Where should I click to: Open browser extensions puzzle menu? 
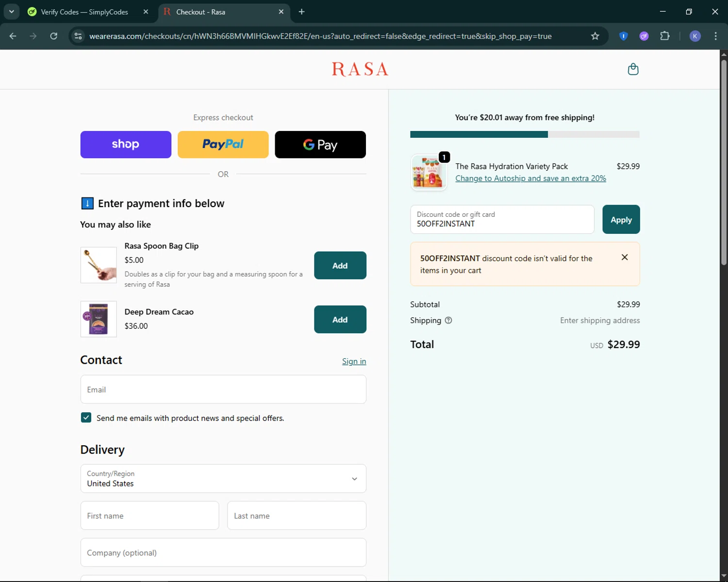[665, 36]
